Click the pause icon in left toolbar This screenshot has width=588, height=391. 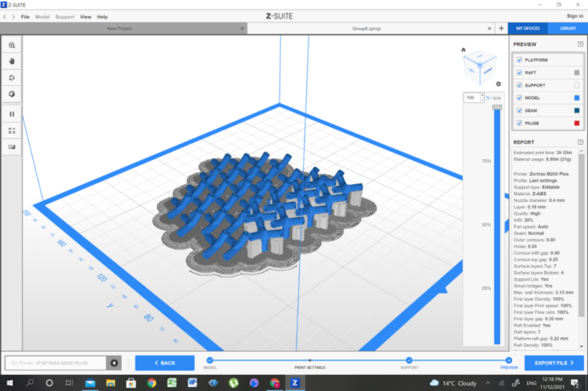(12, 113)
